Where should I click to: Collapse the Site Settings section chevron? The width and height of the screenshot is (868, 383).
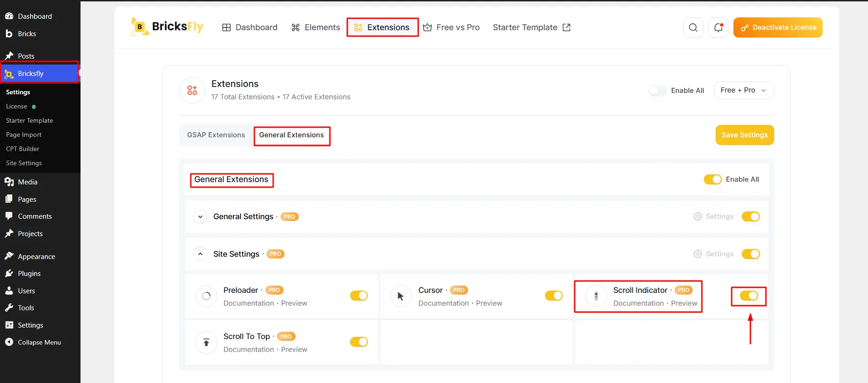(x=200, y=254)
